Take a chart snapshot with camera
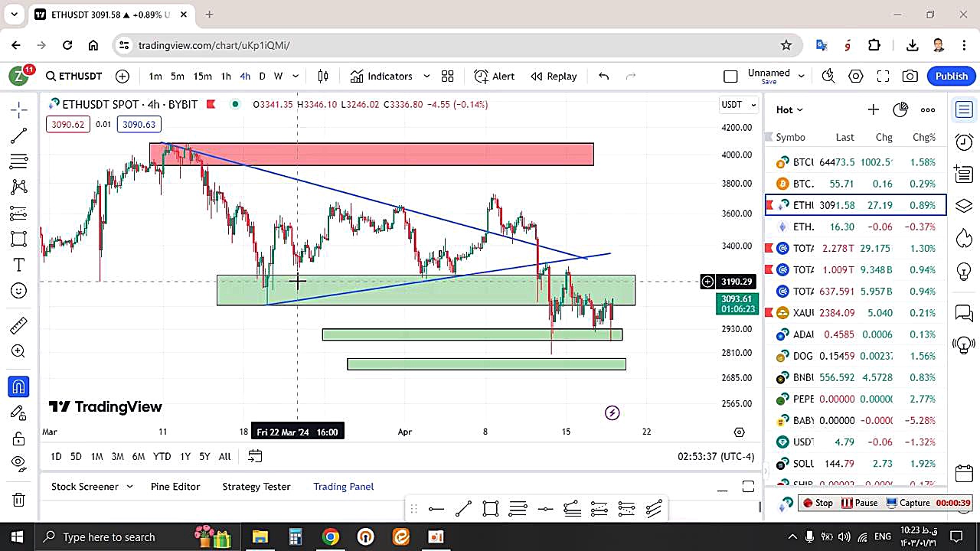 point(910,76)
